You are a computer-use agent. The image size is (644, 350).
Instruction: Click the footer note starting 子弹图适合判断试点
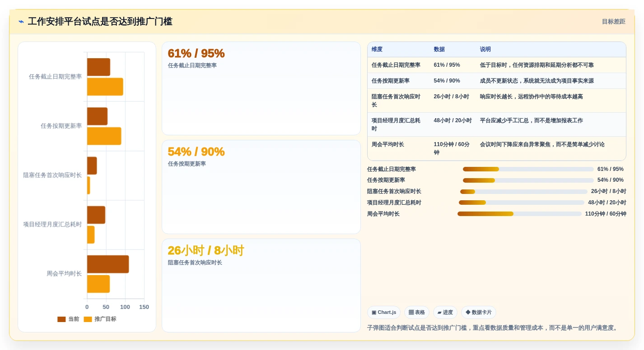click(493, 328)
